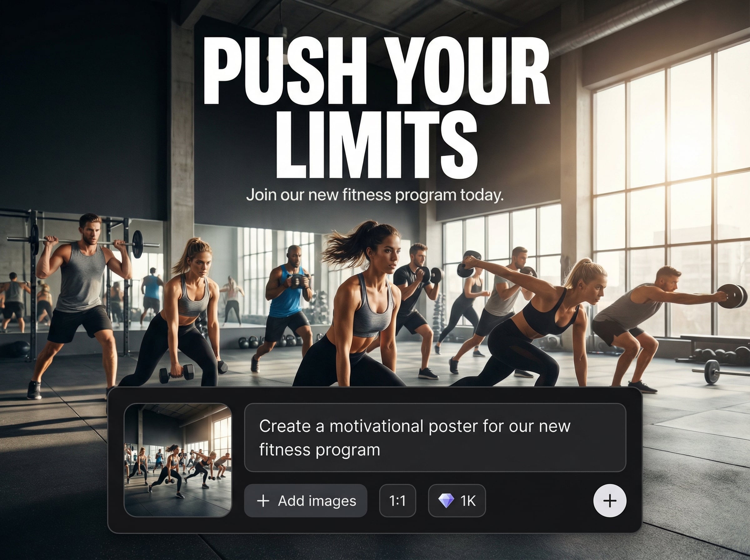Open the 1K resolution selector

pos(457,501)
